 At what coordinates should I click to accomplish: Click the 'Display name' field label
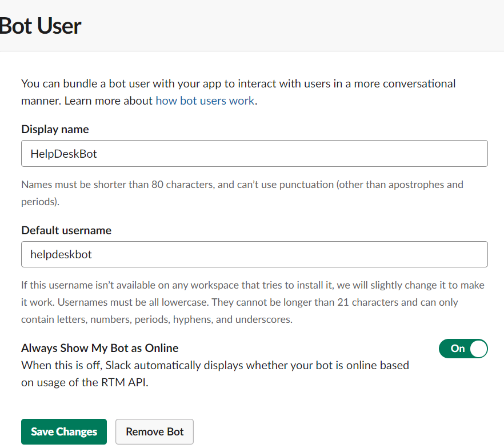pos(55,129)
